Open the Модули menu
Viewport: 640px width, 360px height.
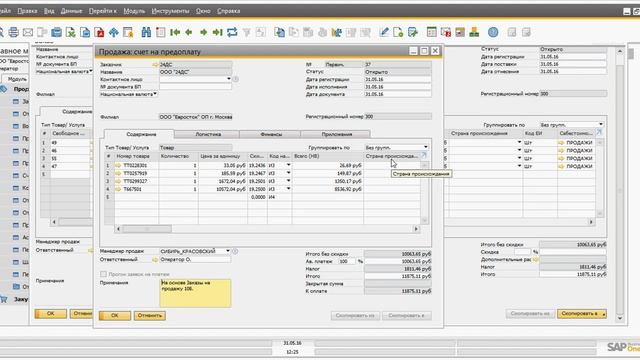point(134,11)
